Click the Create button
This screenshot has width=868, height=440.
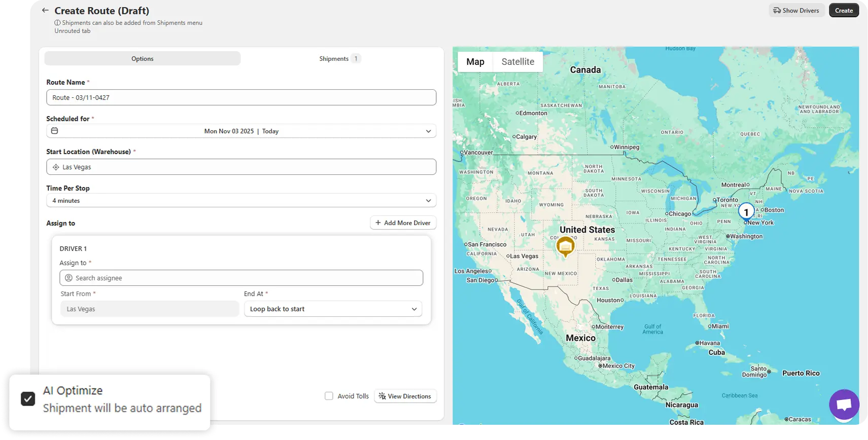tap(844, 10)
